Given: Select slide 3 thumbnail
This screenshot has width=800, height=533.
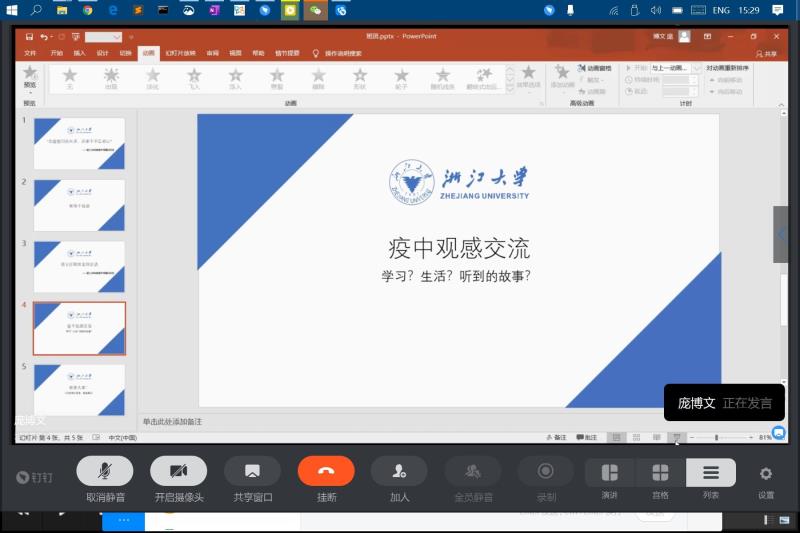Looking at the screenshot, I should click(79, 267).
